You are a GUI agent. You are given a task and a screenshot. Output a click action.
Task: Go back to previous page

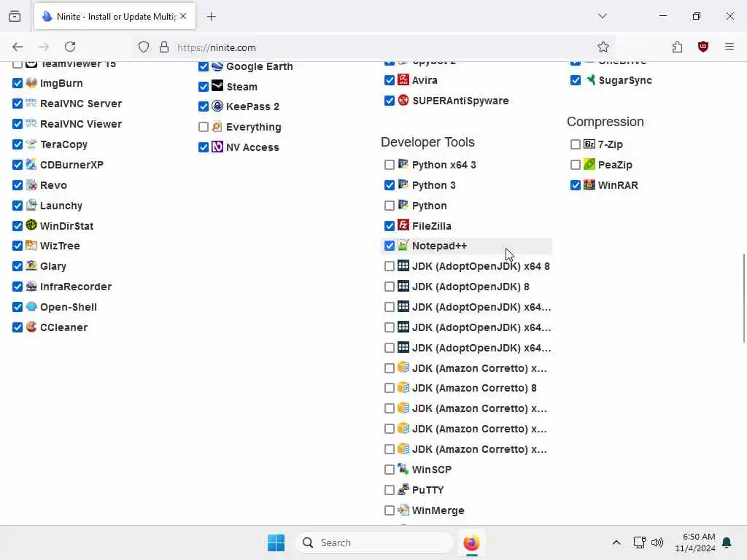pyautogui.click(x=18, y=47)
